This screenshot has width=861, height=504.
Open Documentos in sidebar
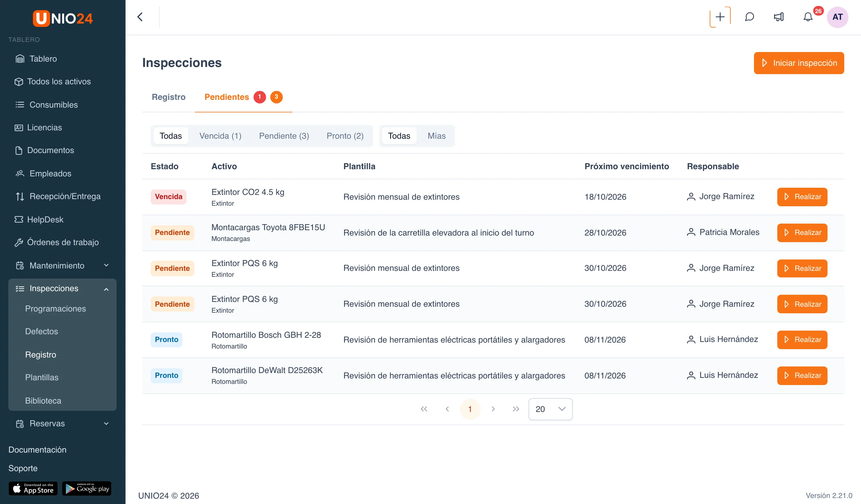[x=62, y=150]
